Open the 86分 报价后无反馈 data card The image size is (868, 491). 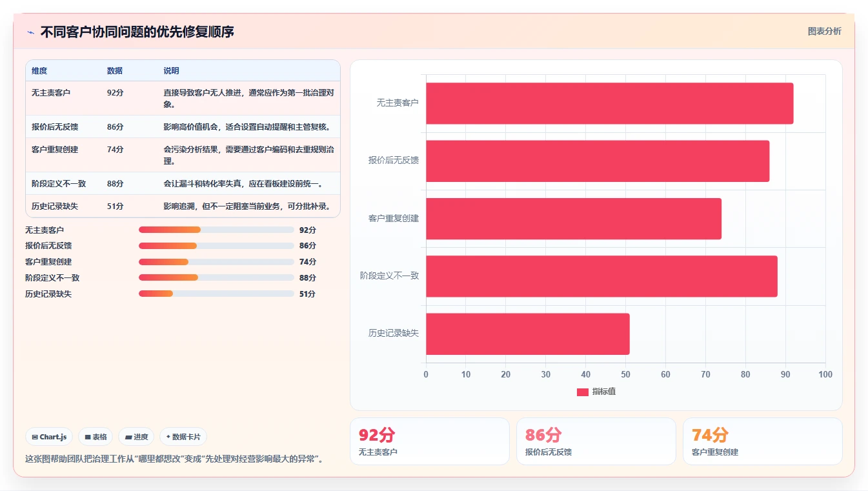pyautogui.click(x=596, y=441)
